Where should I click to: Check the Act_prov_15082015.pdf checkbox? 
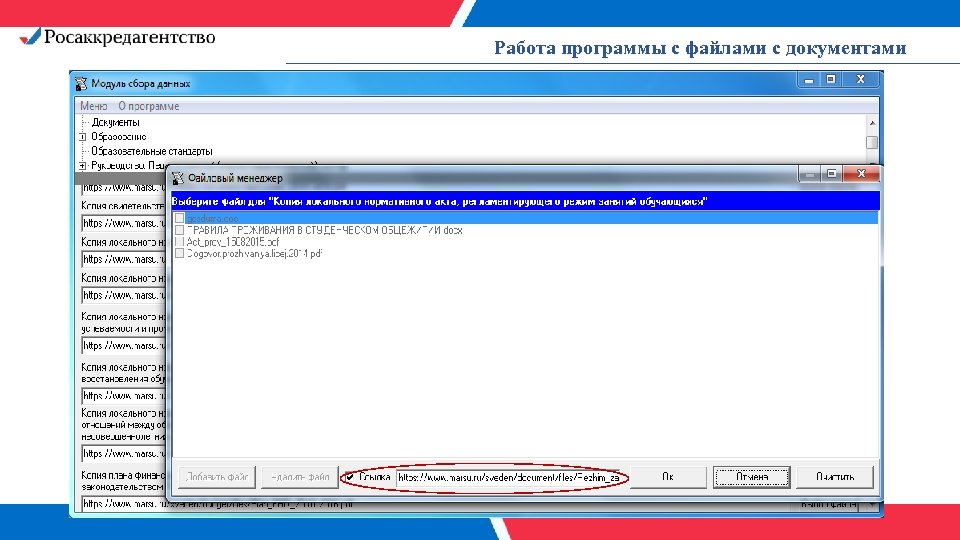click(x=179, y=242)
